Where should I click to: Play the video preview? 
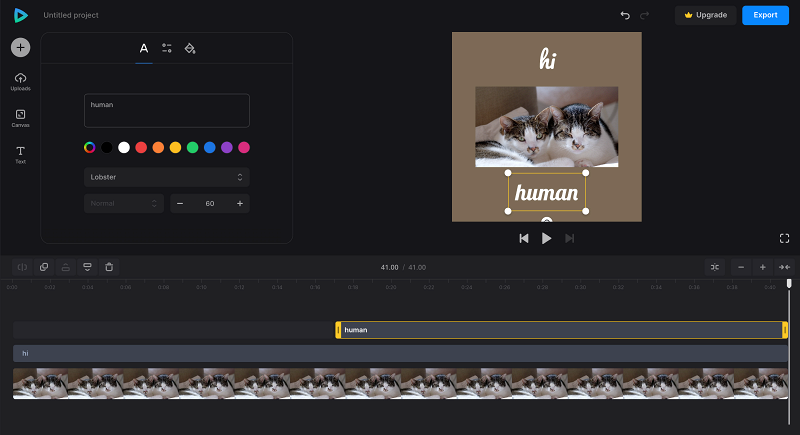(x=546, y=238)
